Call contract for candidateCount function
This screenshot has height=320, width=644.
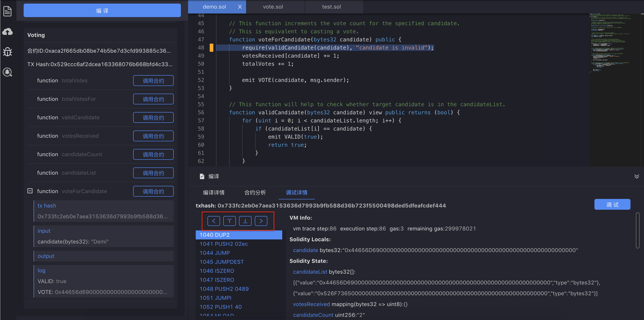(x=153, y=154)
